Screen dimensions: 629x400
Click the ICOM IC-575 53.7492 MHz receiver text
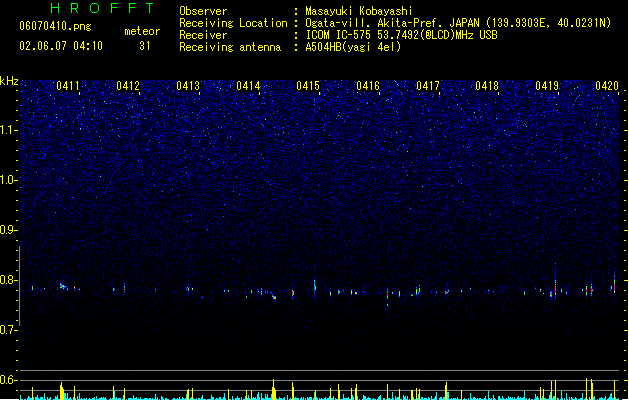pyautogui.click(x=402, y=35)
